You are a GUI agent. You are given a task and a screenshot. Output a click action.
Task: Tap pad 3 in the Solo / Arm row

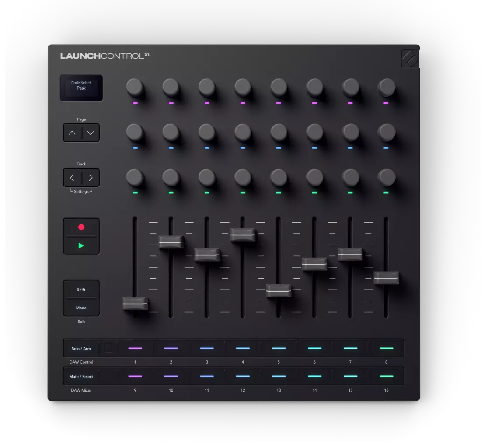pyautogui.click(x=207, y=348)
